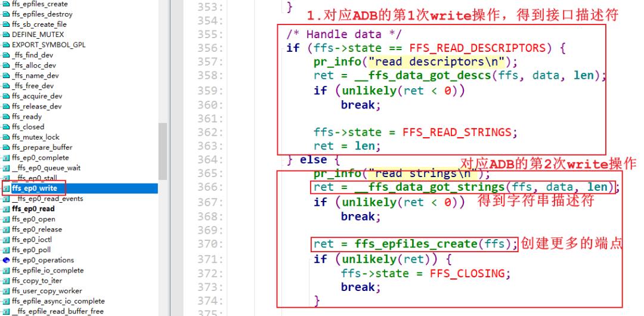
Task: Click line number 356 in gutter
Action: 210,48
